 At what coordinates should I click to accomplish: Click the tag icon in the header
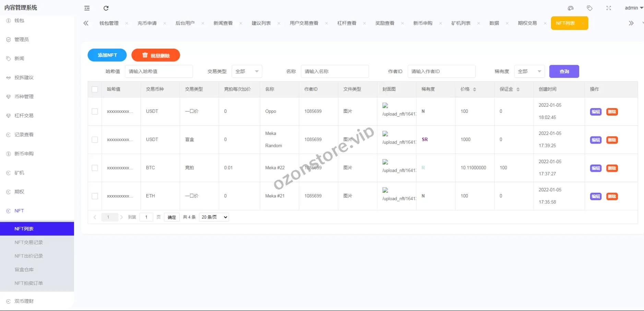tap(589, 8)
